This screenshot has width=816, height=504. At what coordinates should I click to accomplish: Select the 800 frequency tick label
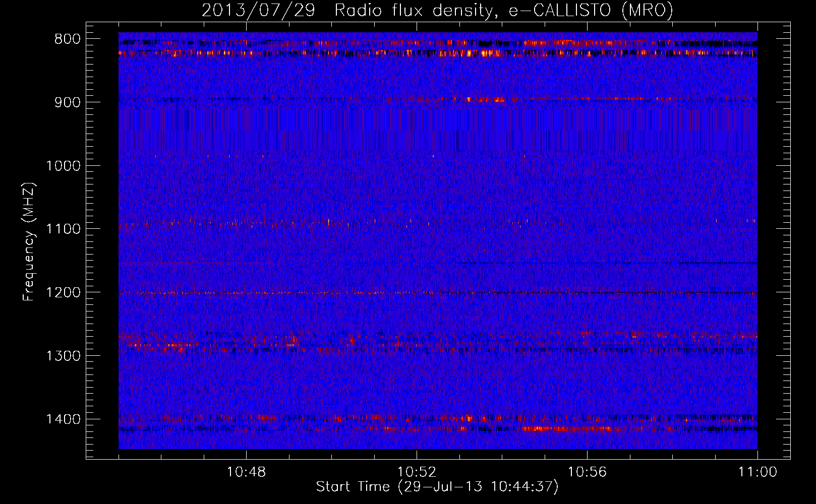pyautogui.click(x=68, y=39)
